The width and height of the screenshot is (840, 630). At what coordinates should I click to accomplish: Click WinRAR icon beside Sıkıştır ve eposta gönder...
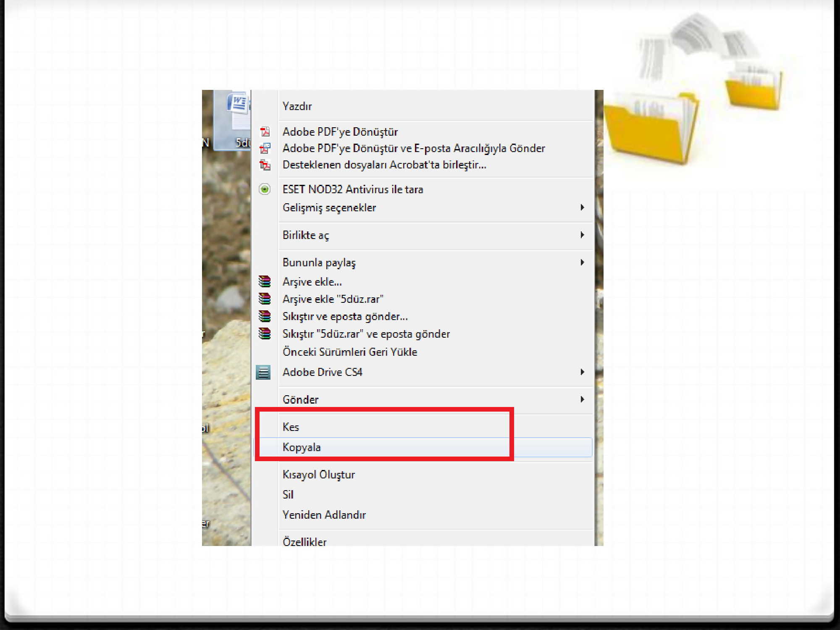pos(265,316)
